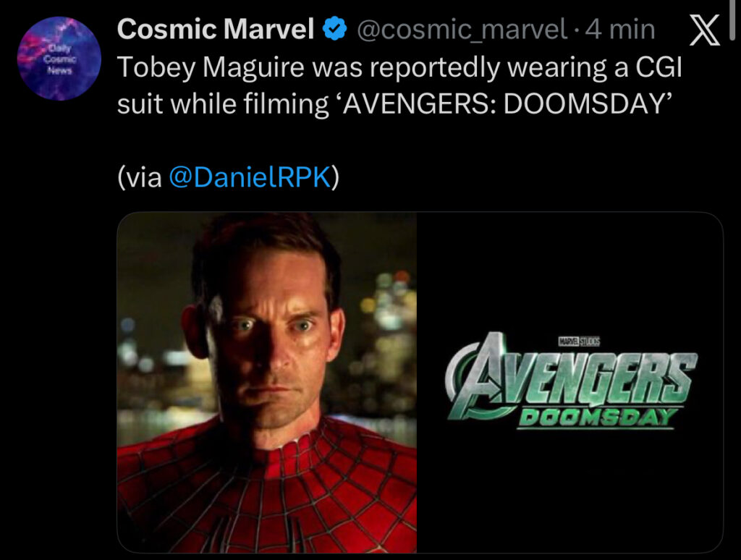Click the '4 min' timestamp
Screen dimensions: 741x560
624,30
